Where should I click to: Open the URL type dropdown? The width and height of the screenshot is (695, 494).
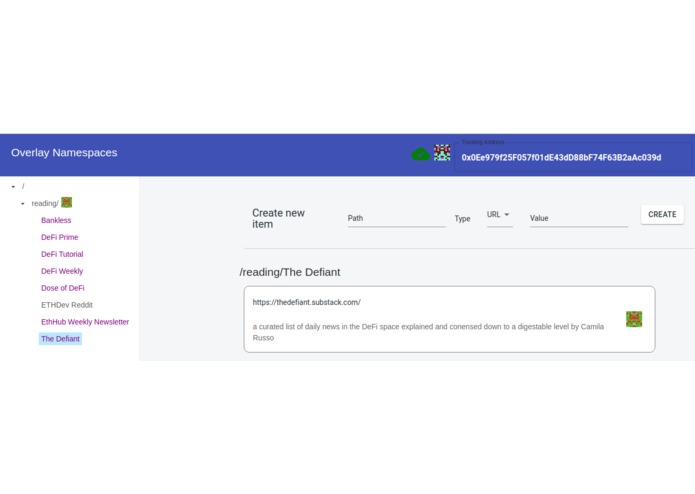pos(499,215)
